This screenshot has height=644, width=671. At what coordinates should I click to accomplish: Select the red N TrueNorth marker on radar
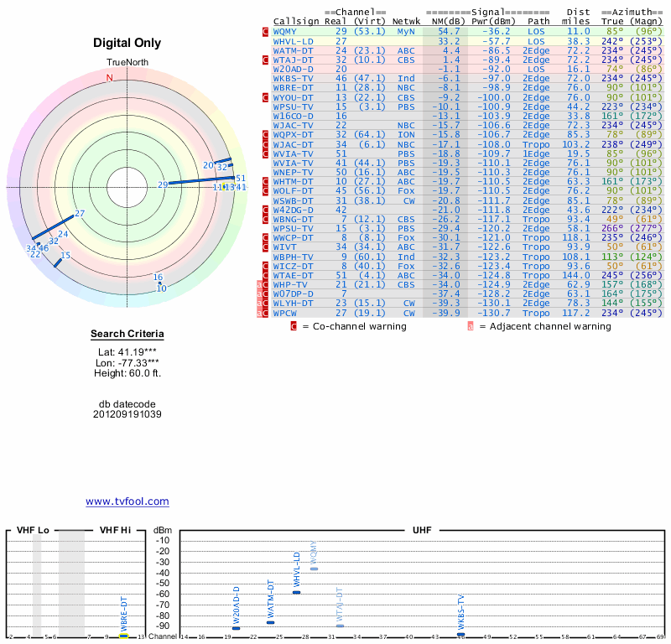coord(109,78)
